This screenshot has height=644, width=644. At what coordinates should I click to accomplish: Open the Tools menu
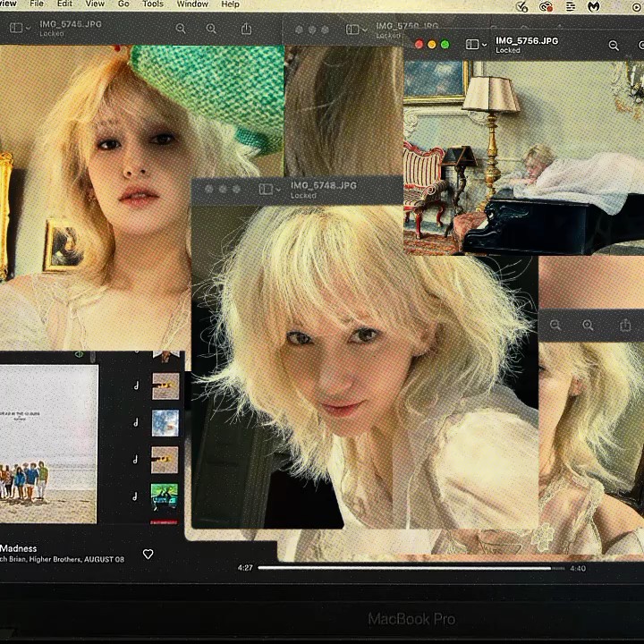pos(153,4)
